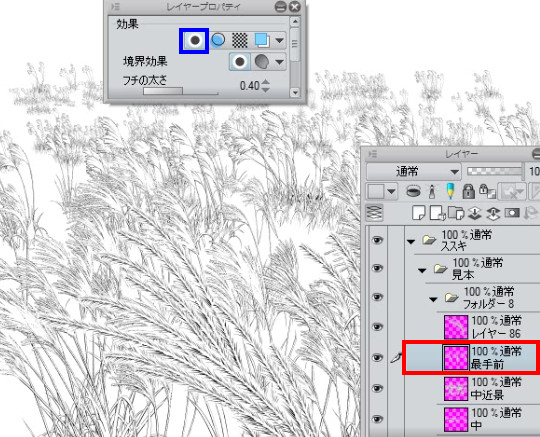
Task: Open the Layer Property panel menu icon
Action: point(115,7)
